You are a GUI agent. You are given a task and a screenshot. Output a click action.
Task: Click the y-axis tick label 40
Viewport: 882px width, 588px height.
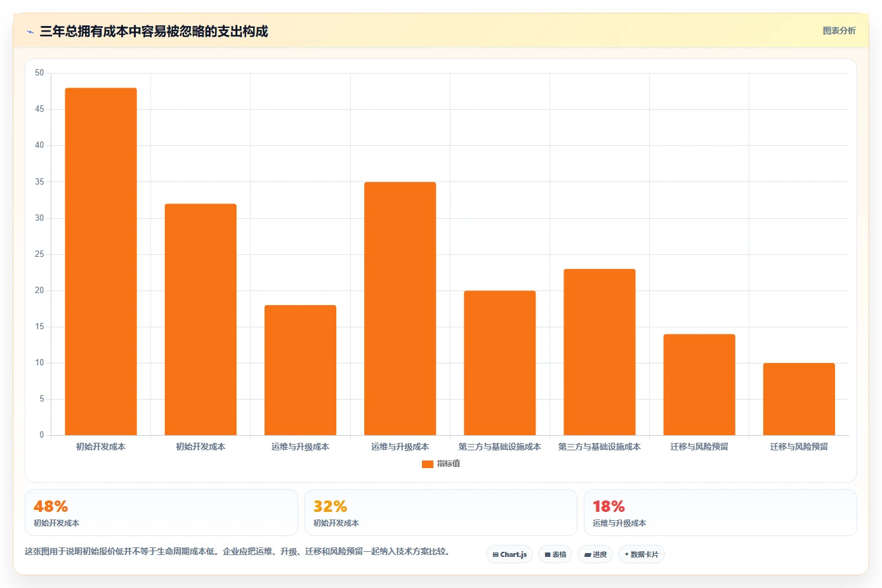point(39,145)
